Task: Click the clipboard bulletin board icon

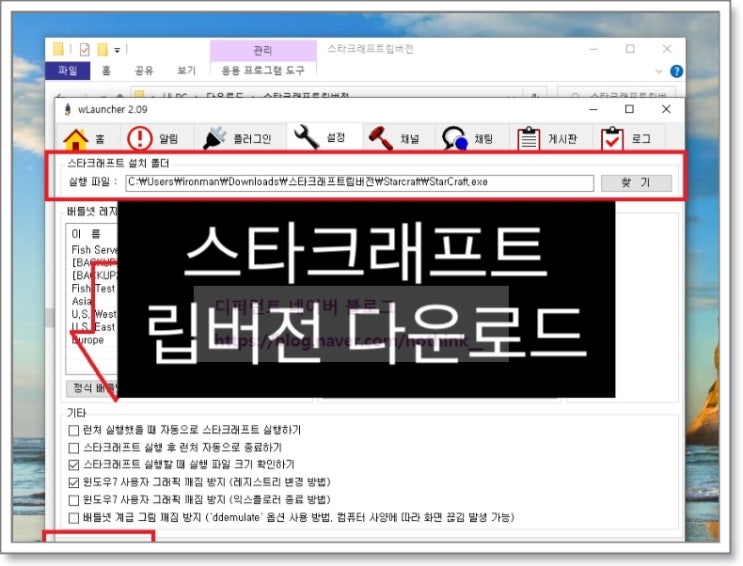Action: coord(528,138)
